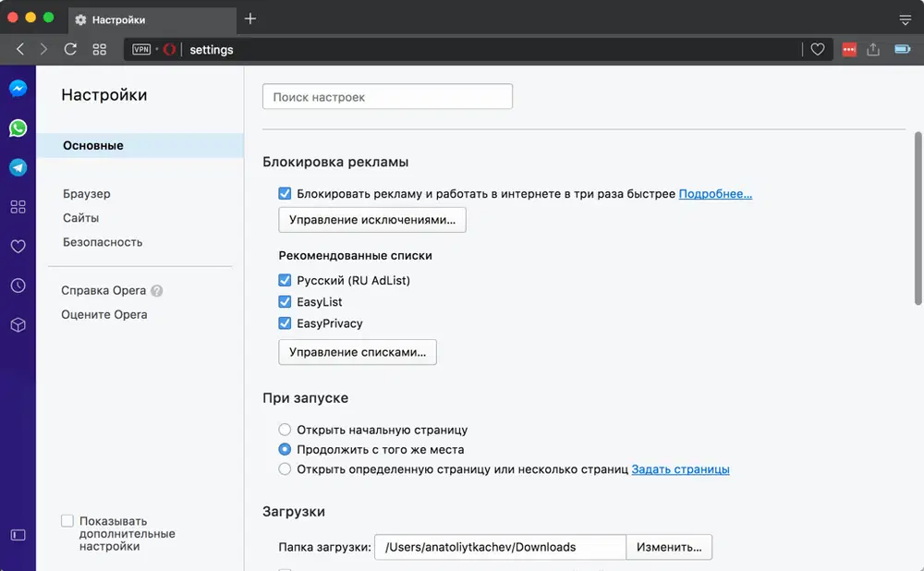924x571 pixels.
Task: Open the tab list menu at top right
Action: click(x=905, y=19)
